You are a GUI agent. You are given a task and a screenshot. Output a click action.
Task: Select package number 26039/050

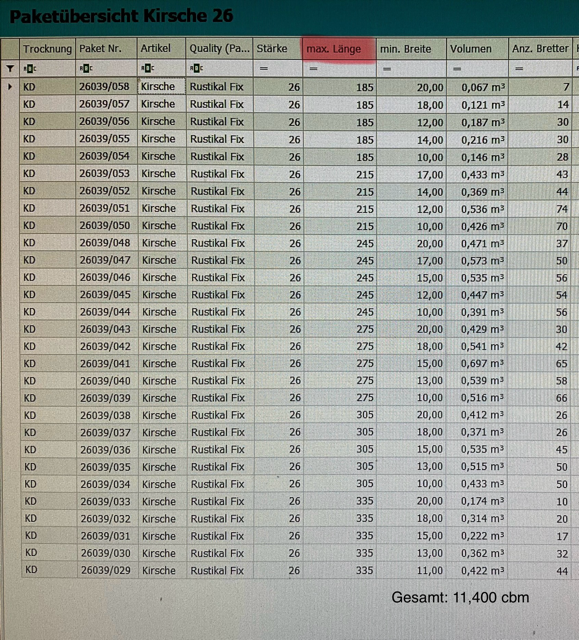coord(104,226)
